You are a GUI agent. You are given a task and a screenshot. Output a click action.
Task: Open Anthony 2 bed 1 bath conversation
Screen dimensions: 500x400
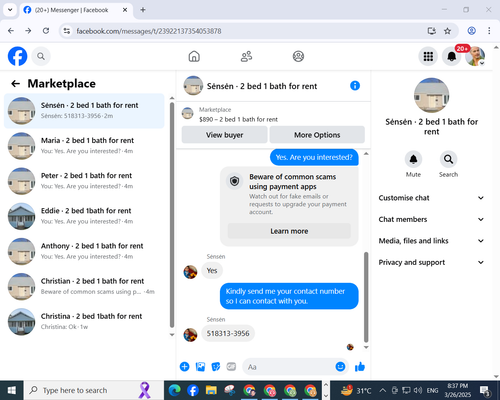click(x=84, y=251)
